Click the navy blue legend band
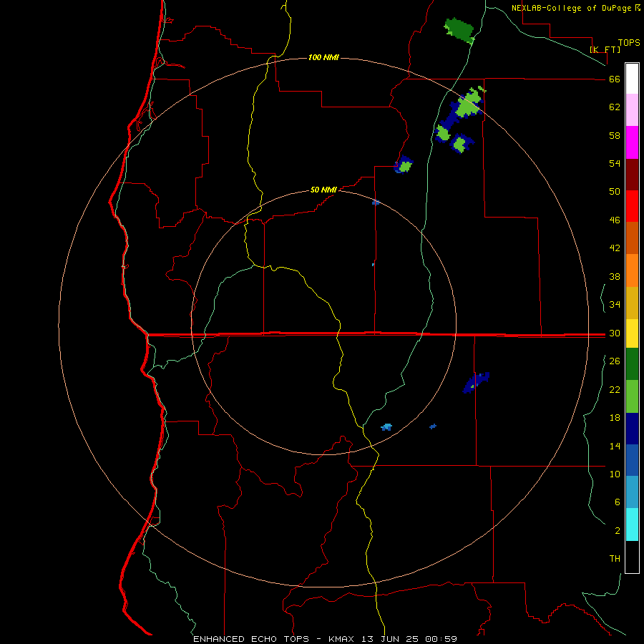 coord(632,429)
